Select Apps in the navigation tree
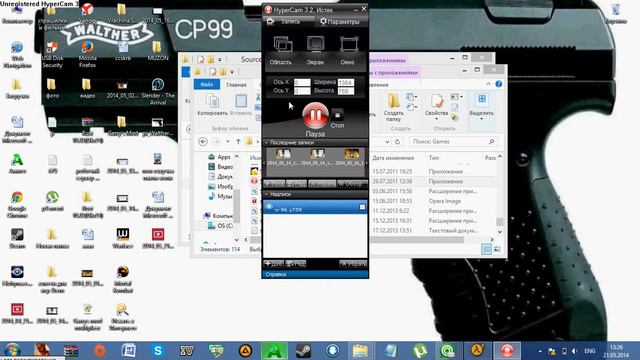 pos(220,157)
